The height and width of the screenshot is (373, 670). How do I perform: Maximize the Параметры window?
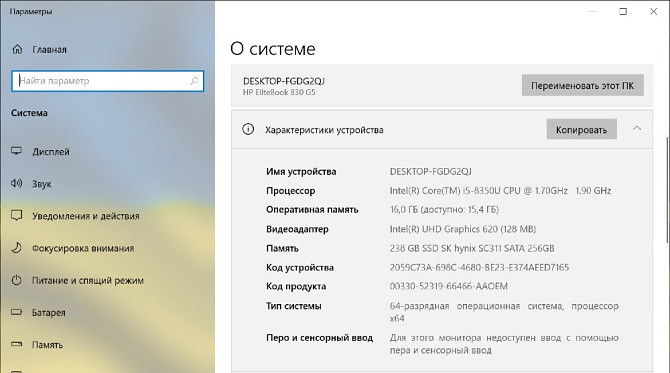(623, 12)
